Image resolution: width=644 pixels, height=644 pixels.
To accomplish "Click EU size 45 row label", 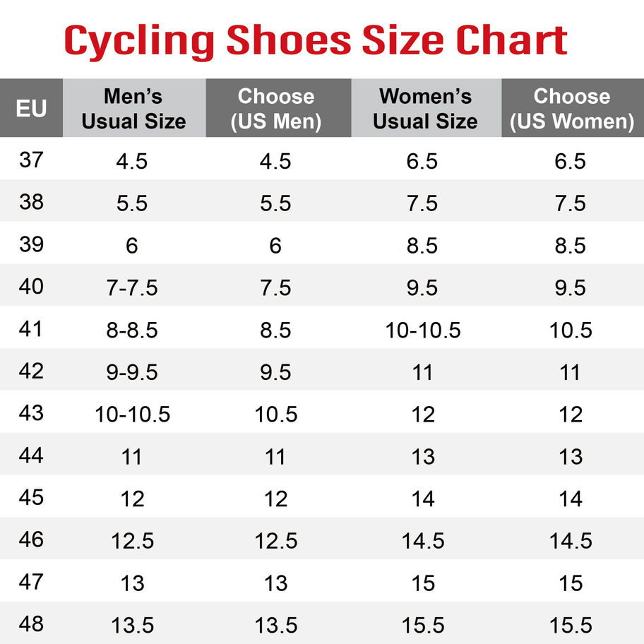I will 31,498.
